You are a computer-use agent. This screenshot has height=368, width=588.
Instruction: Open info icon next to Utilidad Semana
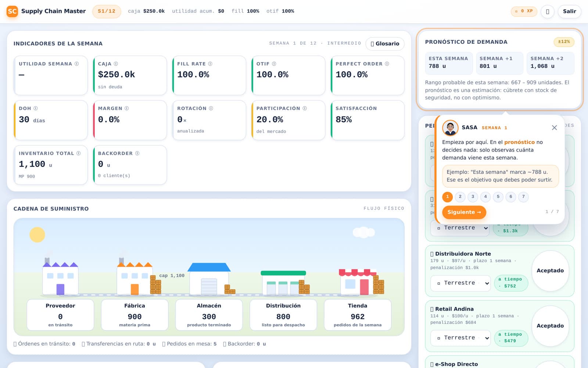[77, 64]
